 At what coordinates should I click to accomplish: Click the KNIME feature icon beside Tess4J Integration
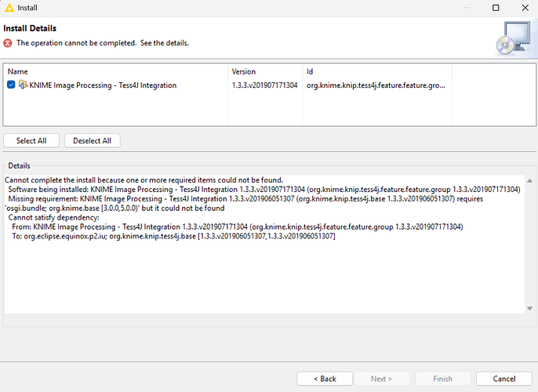tap(23, 85)
